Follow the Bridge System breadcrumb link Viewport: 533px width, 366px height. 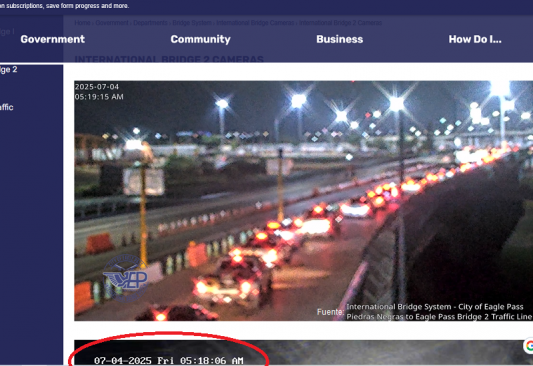pyautogui.click(x=192, y=23)
